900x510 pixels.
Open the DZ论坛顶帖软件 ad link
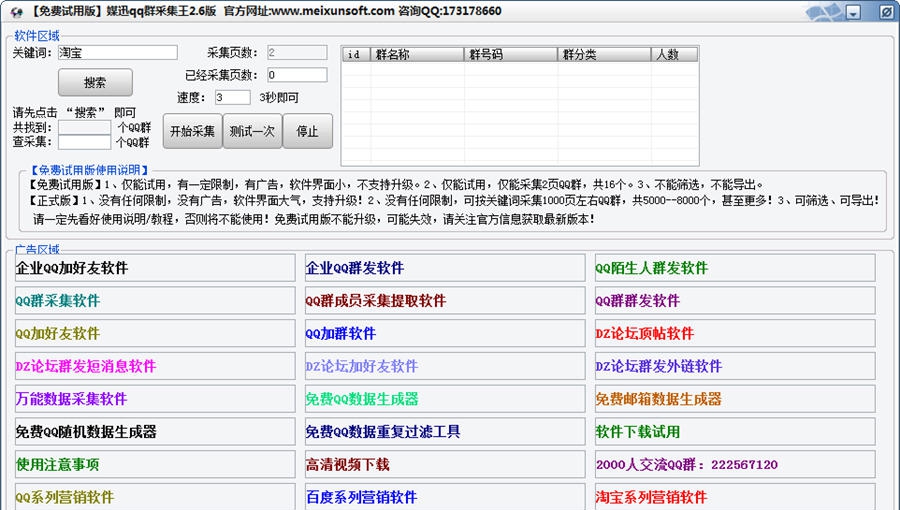pyautogui.click(x=735, y=333)
